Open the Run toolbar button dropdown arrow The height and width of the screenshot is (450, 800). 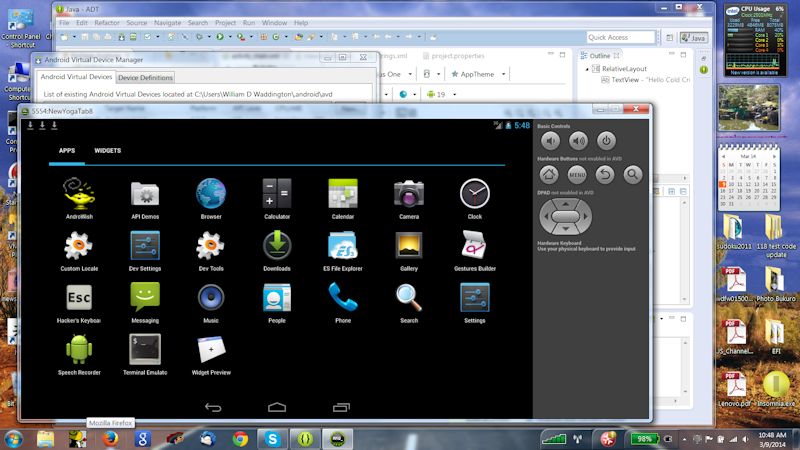[x=230, y=37]
